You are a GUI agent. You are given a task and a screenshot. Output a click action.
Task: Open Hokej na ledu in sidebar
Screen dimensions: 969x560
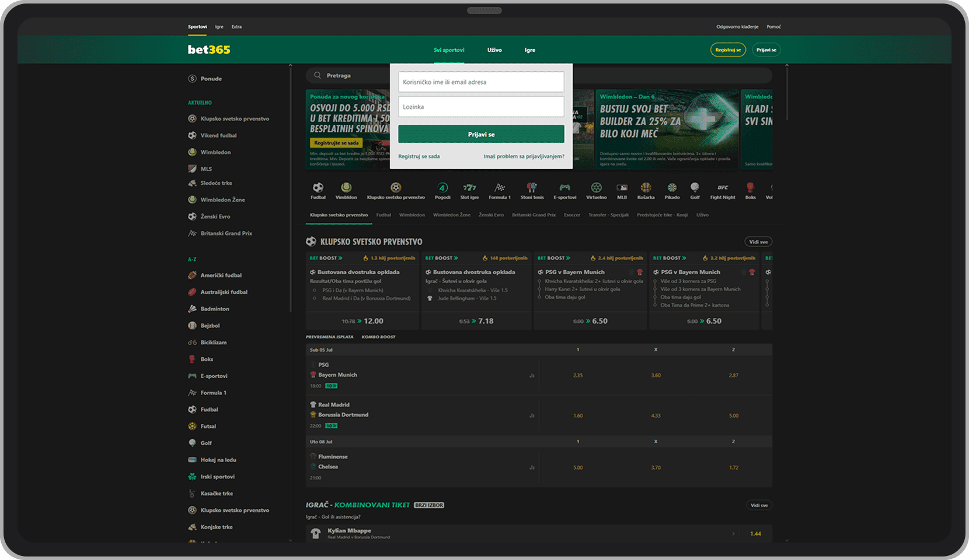coord(218,460)
